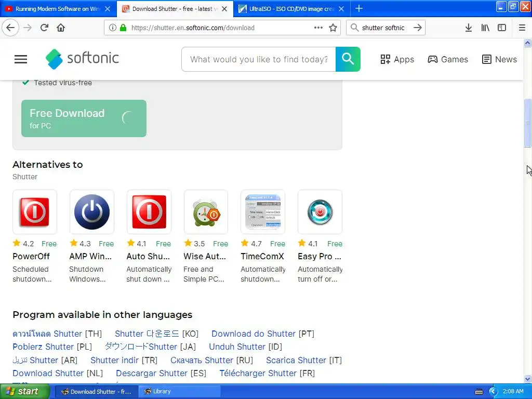This screenshot has width=532, height=399.
Task: Open PowerOff app thumbnail
Action: 35,212
